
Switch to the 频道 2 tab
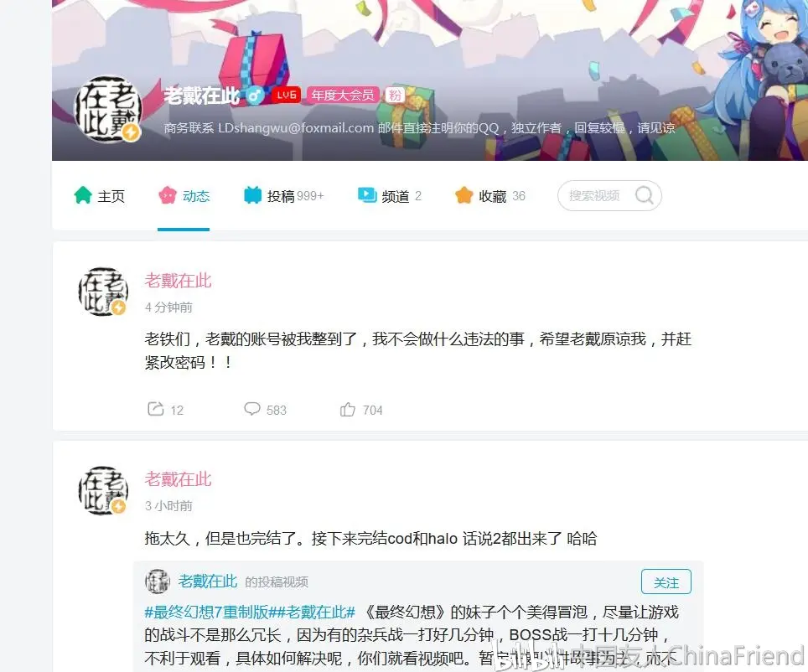tap(390, 196)
